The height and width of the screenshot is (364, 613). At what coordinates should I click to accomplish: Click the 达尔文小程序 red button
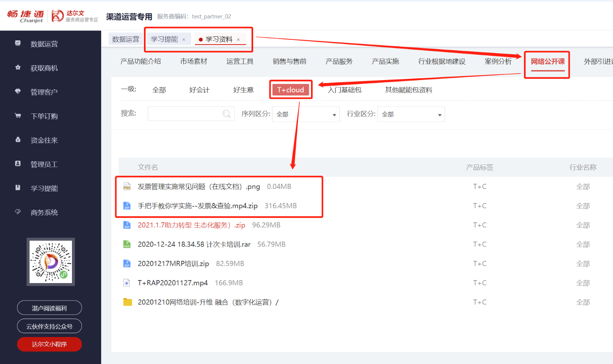[x=49, y=344]
